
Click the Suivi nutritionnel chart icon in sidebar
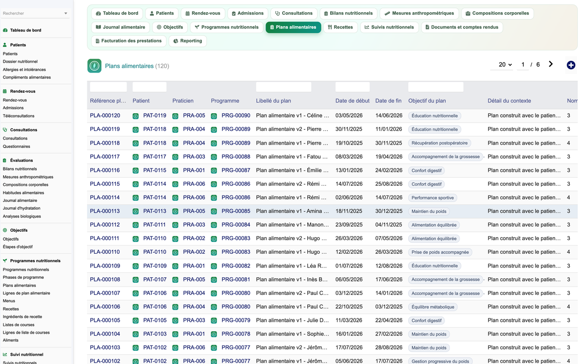coord(5,355)
